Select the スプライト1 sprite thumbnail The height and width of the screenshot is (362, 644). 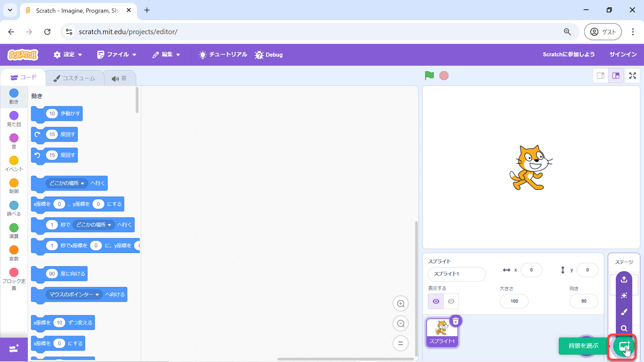pos(442,333)
